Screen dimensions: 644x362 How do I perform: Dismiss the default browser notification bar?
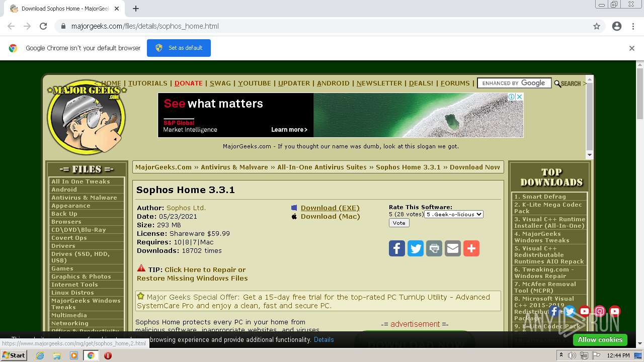[632, 48]
